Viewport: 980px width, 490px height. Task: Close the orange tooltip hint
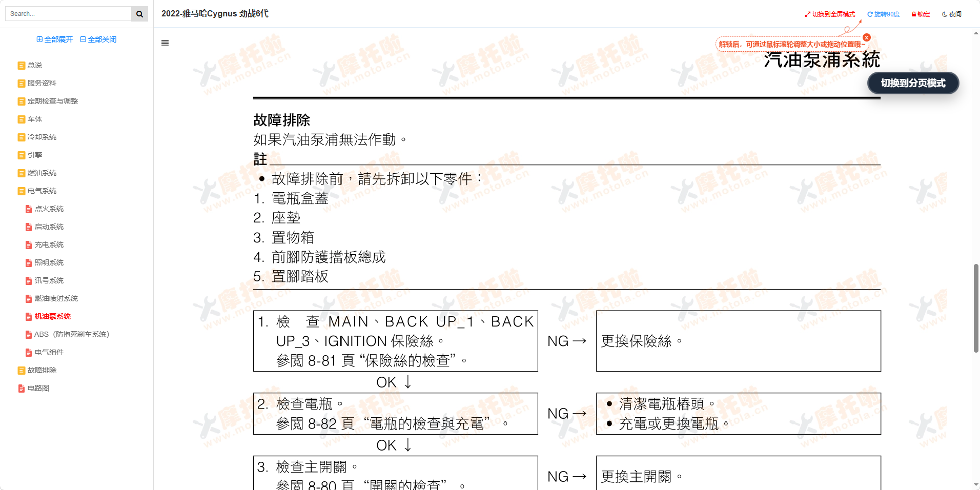[867, 37]
